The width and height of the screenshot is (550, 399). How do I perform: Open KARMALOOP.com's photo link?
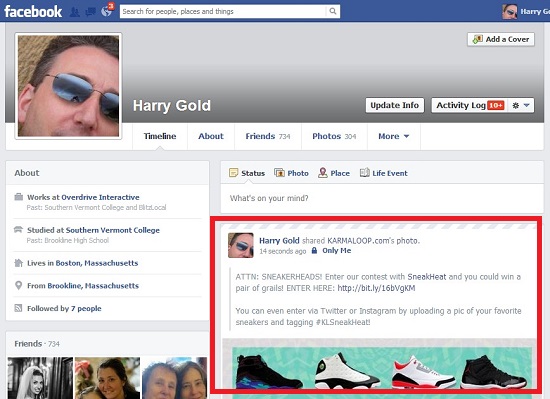coord(373,241)
